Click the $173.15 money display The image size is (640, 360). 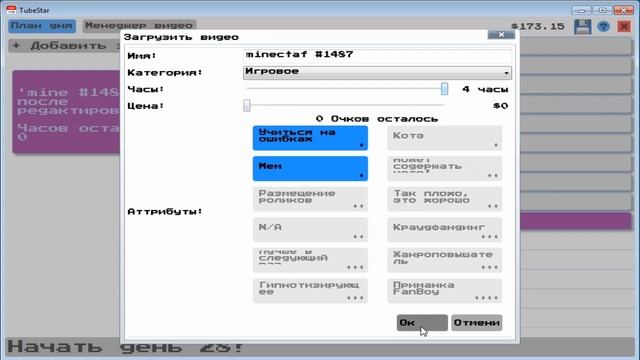tap(538, 27)
